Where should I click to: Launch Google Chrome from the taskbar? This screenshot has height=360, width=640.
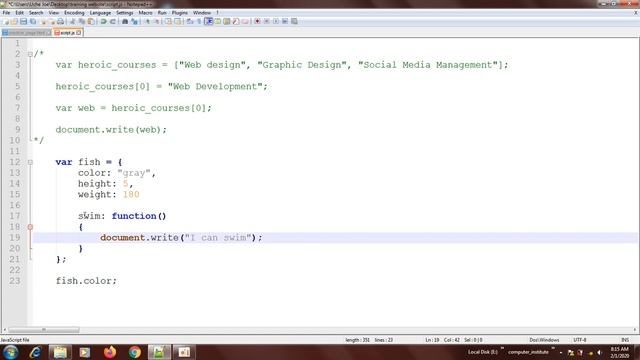(x=135, y=352)
